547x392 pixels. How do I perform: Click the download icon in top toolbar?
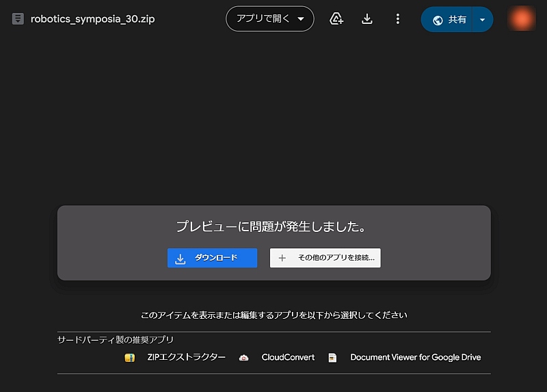[367, 19]
